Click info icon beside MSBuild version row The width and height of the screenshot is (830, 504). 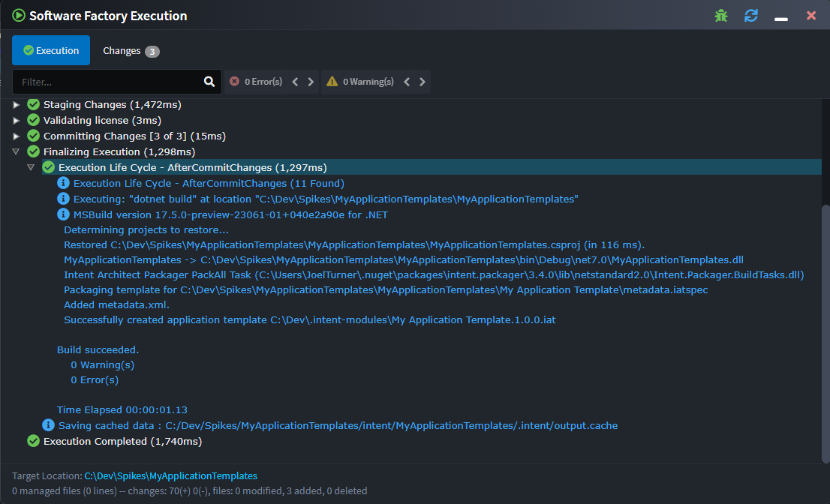pyautogui.click(x=63, y=214)
